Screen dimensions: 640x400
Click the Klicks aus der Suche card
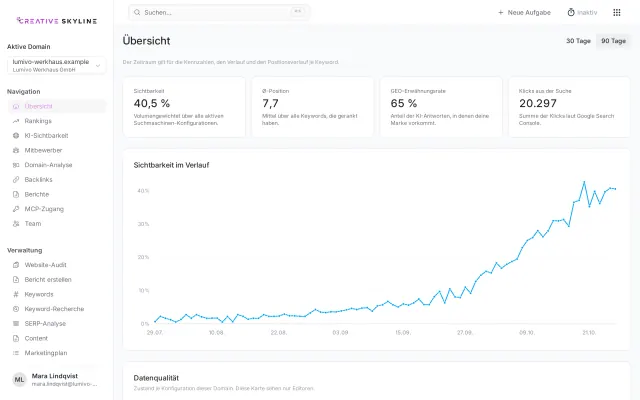click(x=569, y=107)
